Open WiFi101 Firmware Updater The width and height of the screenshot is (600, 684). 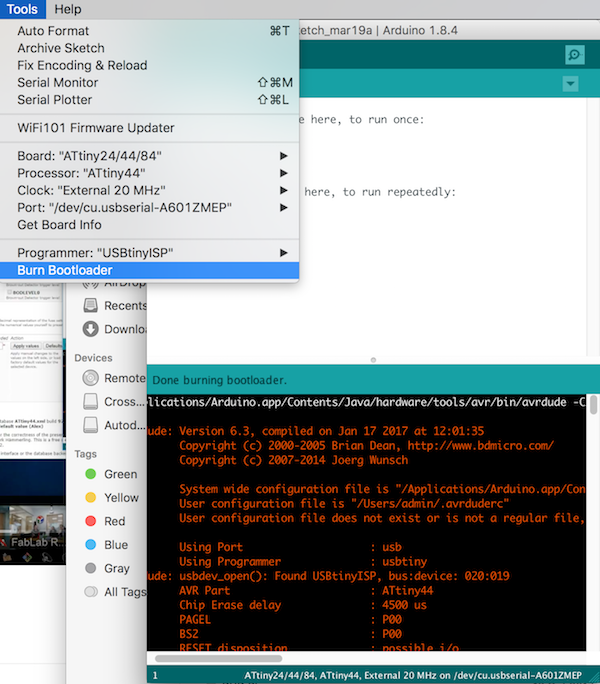pyautogui.click(x=149, y=128)
